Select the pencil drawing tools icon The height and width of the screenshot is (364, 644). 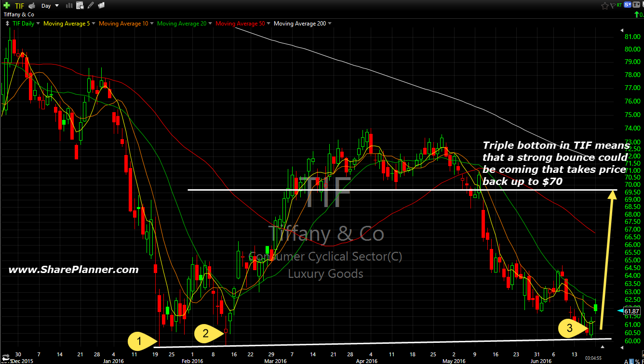[x=91, y=6]
